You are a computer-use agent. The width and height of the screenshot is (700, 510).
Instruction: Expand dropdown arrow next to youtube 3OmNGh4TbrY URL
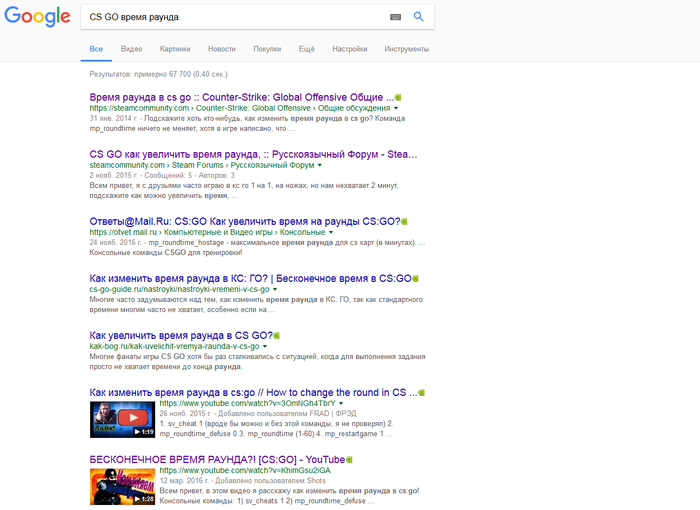click(x=341, y=403)
